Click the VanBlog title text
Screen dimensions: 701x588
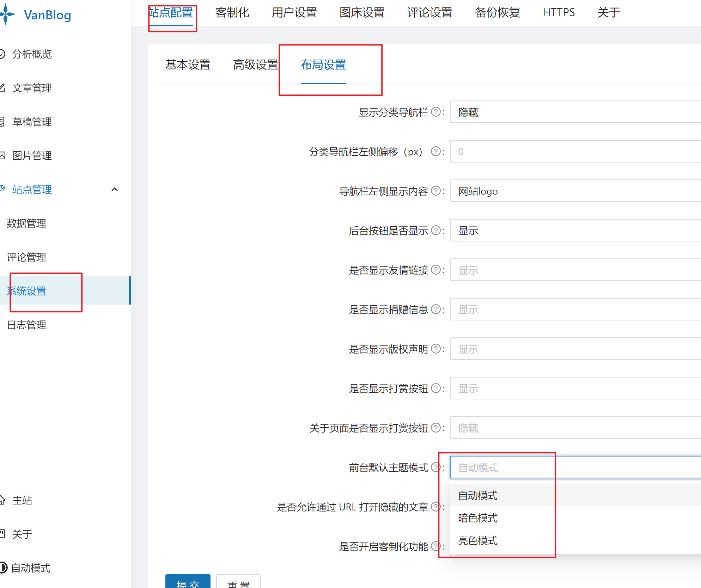48,15
